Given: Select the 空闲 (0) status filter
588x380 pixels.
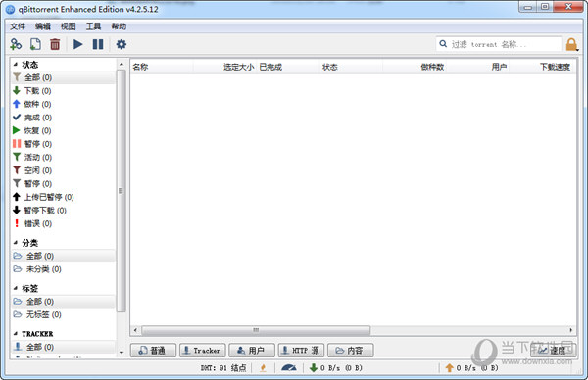Looking at the screenshot, I should pos(63,170).
